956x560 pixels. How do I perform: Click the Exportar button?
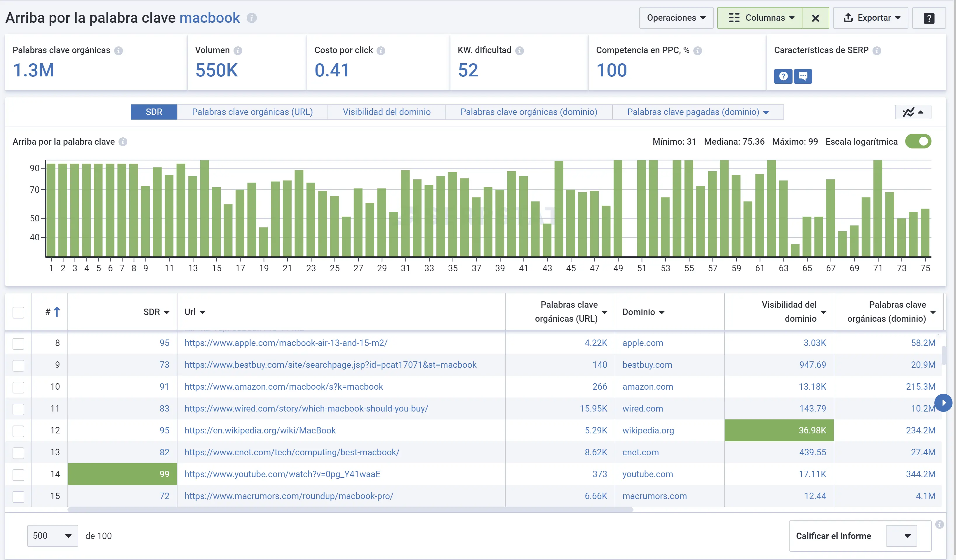(x=871, y=18)
